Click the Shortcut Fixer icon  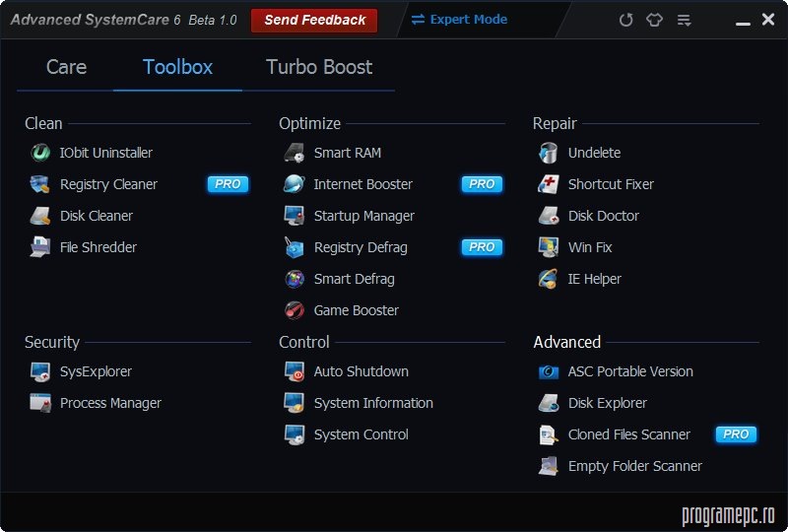point(549,184)
